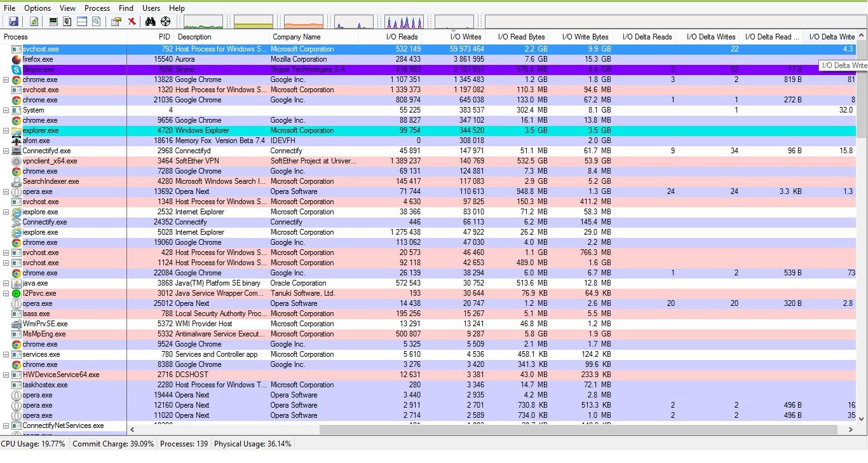The height and width of the screenshot is (463, 868).
Task: Open the View menu
Action: click(x=67, y=8)
